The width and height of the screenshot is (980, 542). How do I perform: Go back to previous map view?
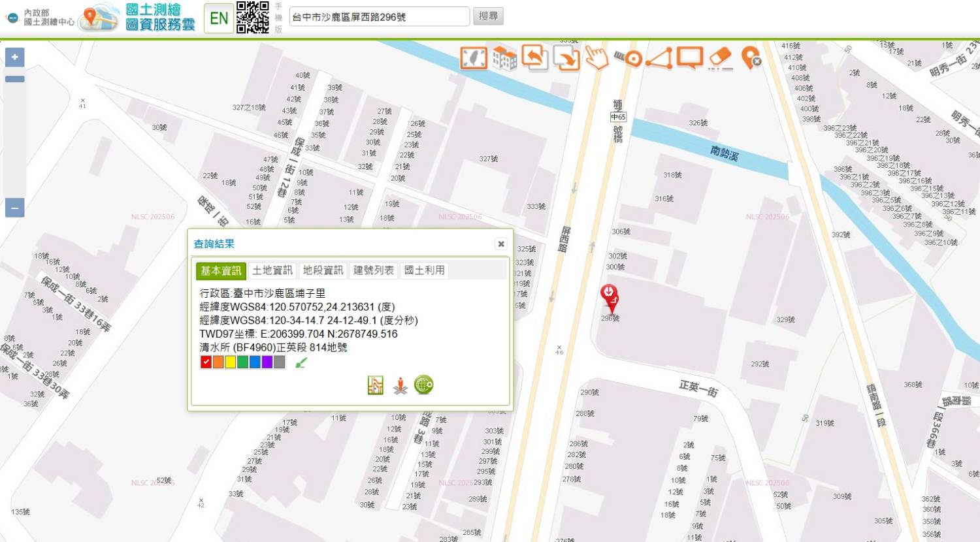click(x=534, y=58)
